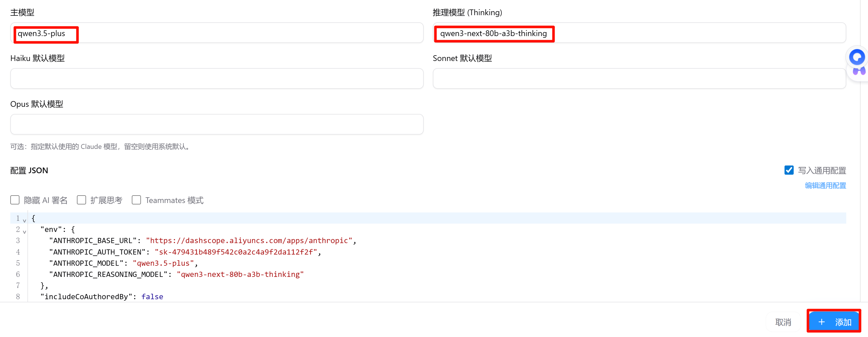Click the Sonnet 默认模型 input field
Image resolution: width=868 pixels, height=337 pixels.
click(x=639, y=79)
